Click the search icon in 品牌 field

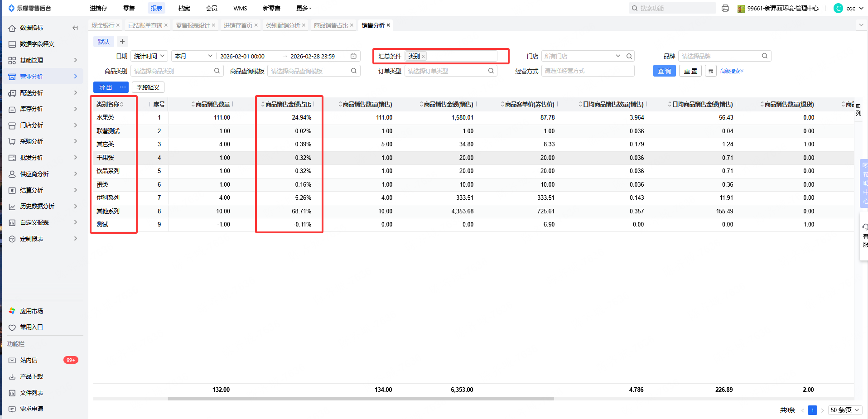[765, 56]
